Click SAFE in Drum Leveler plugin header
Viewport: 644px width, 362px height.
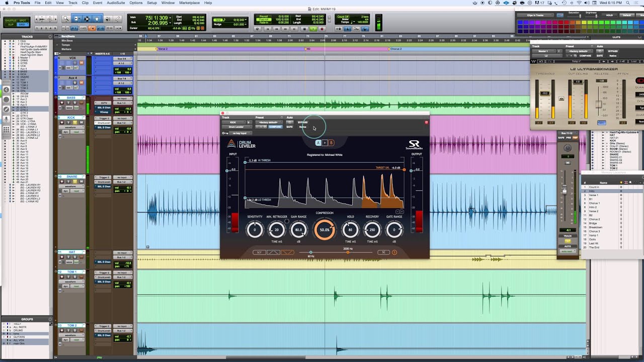click(289, 127)
